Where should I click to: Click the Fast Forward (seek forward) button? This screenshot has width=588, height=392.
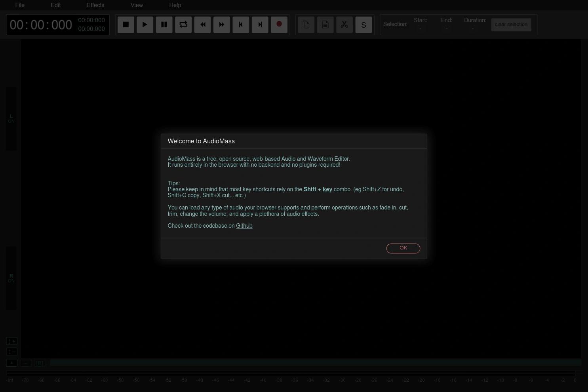(x=222, y=25)
